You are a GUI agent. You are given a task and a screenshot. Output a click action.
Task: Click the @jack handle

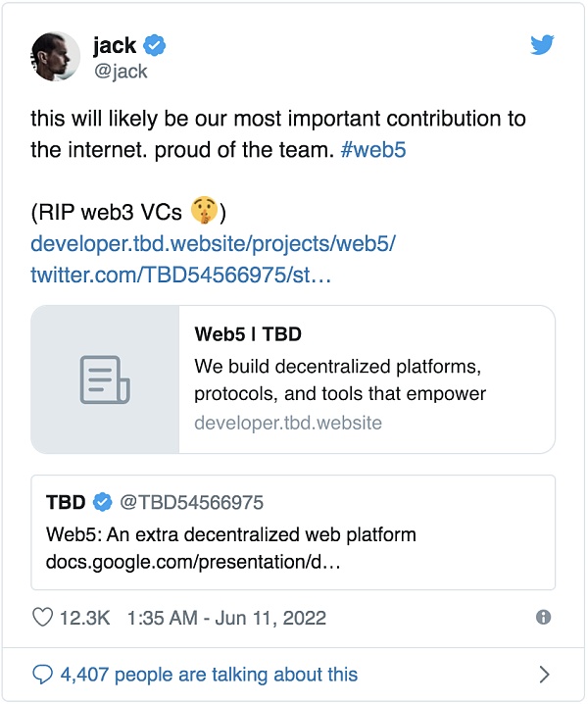click(x=120, y=72)
